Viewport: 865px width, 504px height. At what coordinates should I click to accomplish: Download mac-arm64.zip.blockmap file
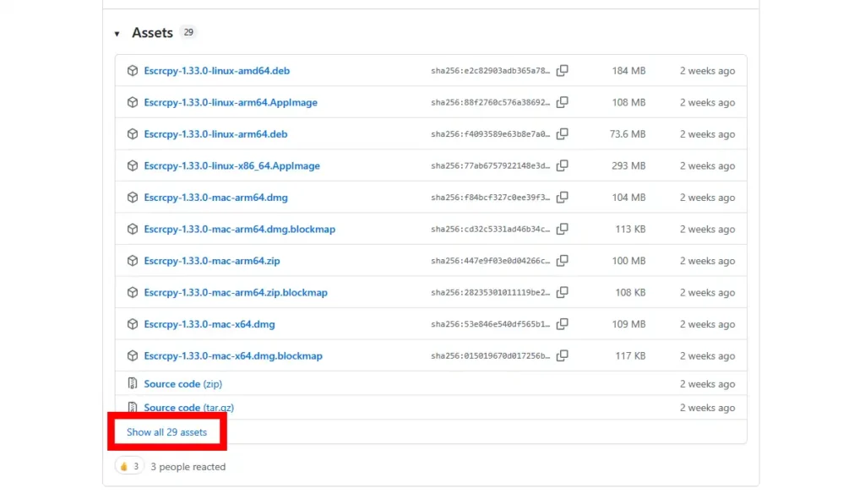point(237,292)
